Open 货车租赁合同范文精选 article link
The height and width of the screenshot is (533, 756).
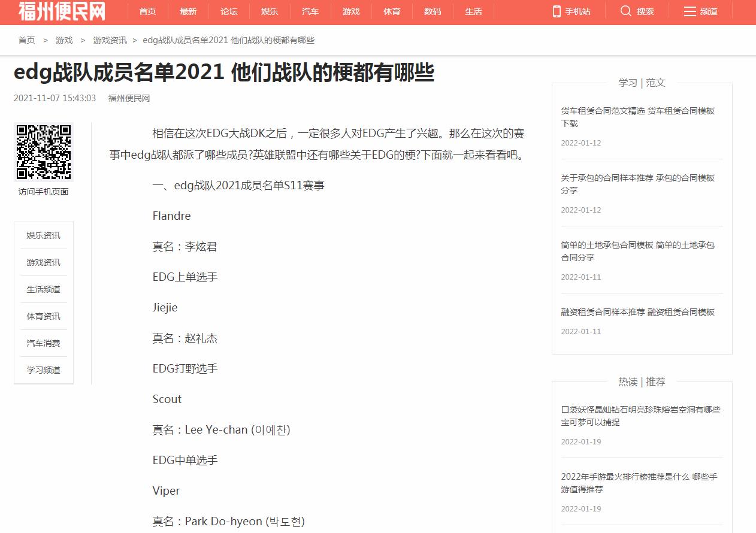click(x=638, y=117)
